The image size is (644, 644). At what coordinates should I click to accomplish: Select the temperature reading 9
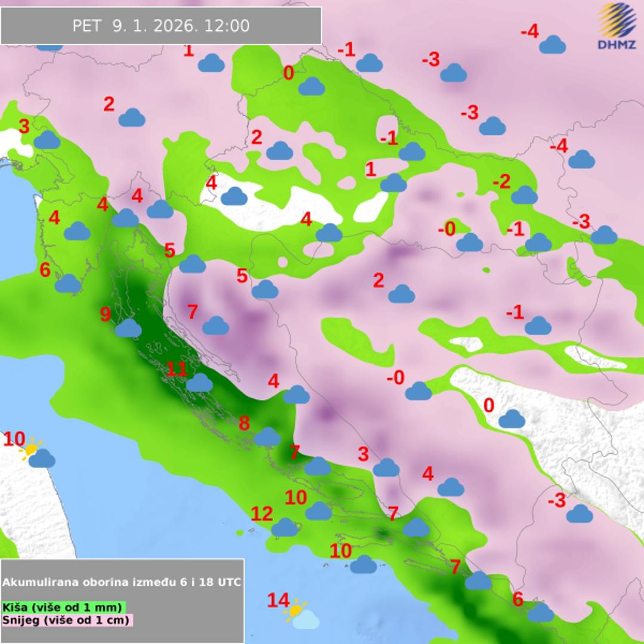[x=106, y=314]
